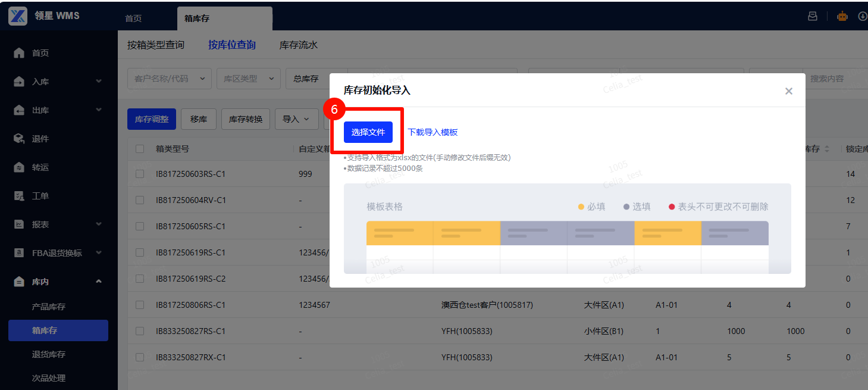
Task: Click the 领星 WMS logo icon
Action: coord(18,16)
